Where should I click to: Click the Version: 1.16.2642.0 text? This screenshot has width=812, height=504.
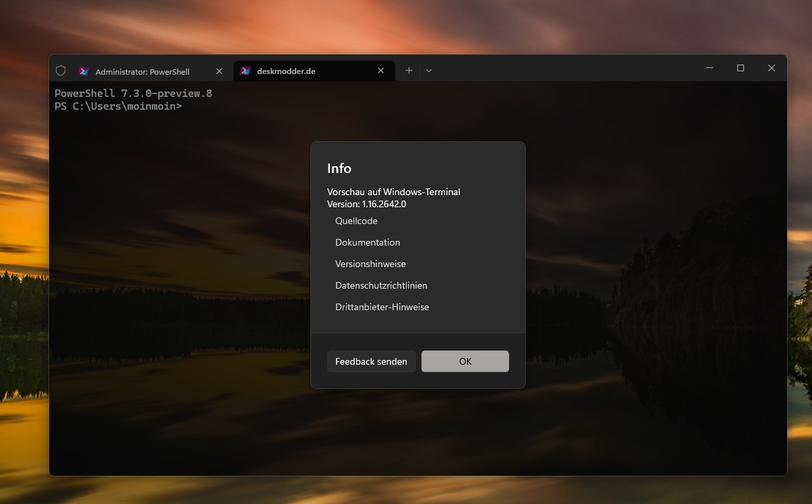(366, 204)
